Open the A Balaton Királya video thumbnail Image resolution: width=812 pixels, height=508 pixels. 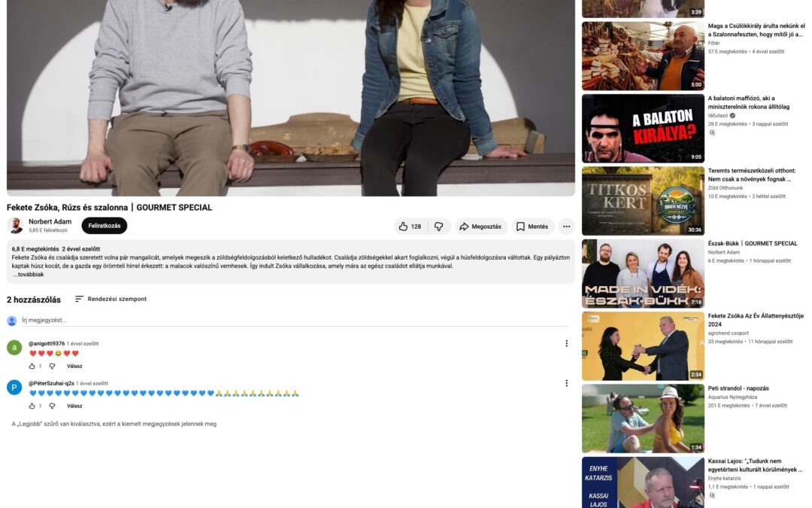(643, 128)
